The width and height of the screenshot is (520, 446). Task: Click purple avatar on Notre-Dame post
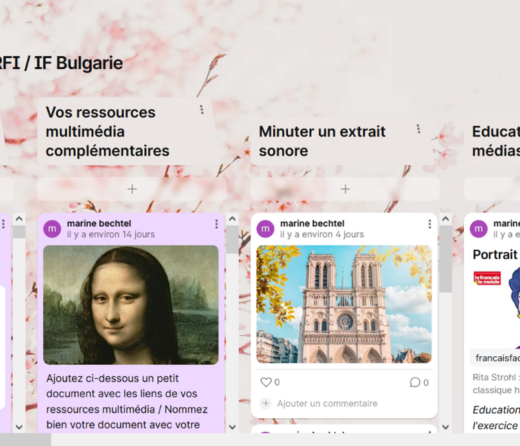(x=265, y=229)
